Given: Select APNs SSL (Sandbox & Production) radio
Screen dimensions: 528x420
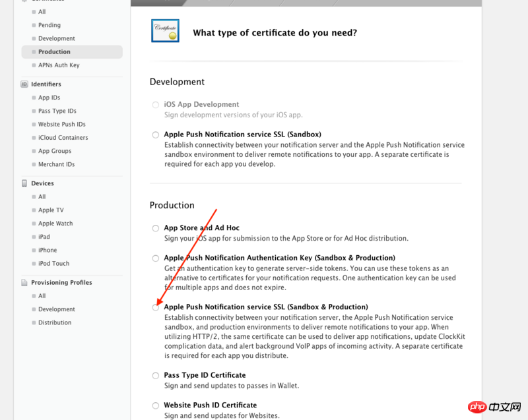Looking at the screenshot, I should tap(155, 307).
